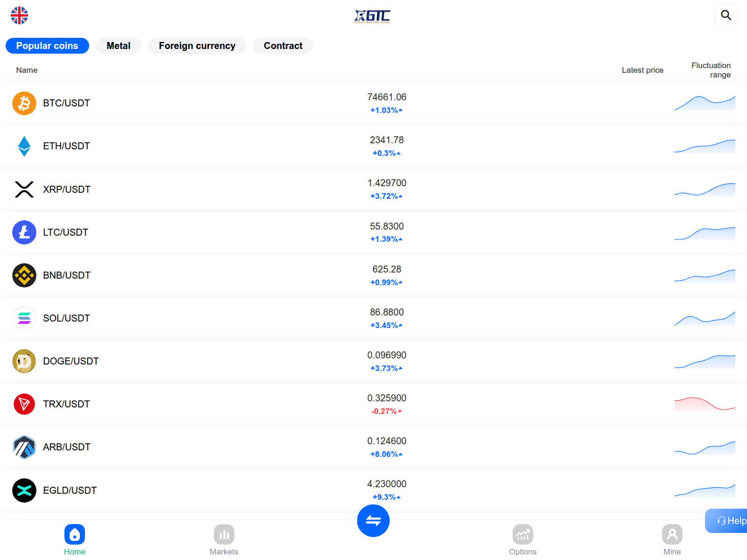Click the Dogecoin icon
The width and height of the screenshot is (747, 560).
pyautogui.click(x=24, y=361)
